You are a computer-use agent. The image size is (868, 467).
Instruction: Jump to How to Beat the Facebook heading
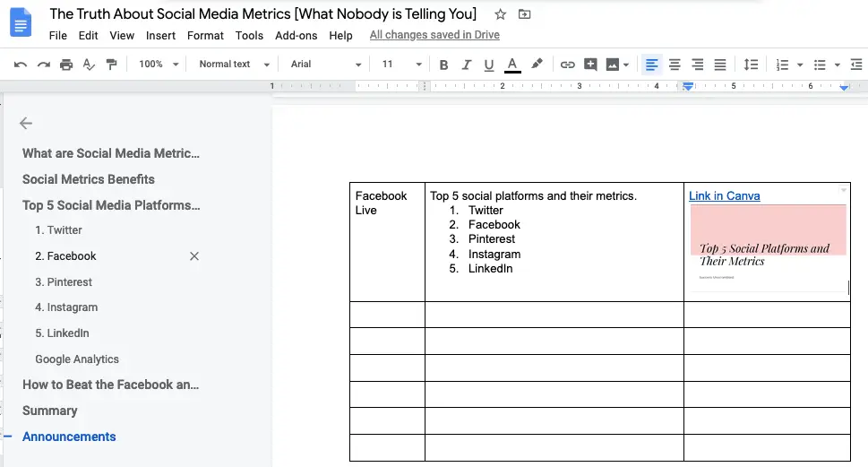click(x=111, y=385)
